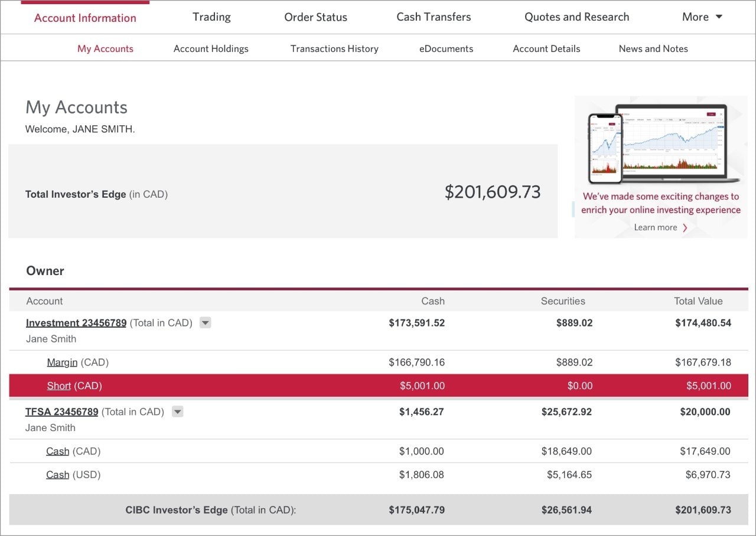Click CIBC Investor's Edge total label
756x536 pixels.
pyautogui.click(x=210, y=510)
